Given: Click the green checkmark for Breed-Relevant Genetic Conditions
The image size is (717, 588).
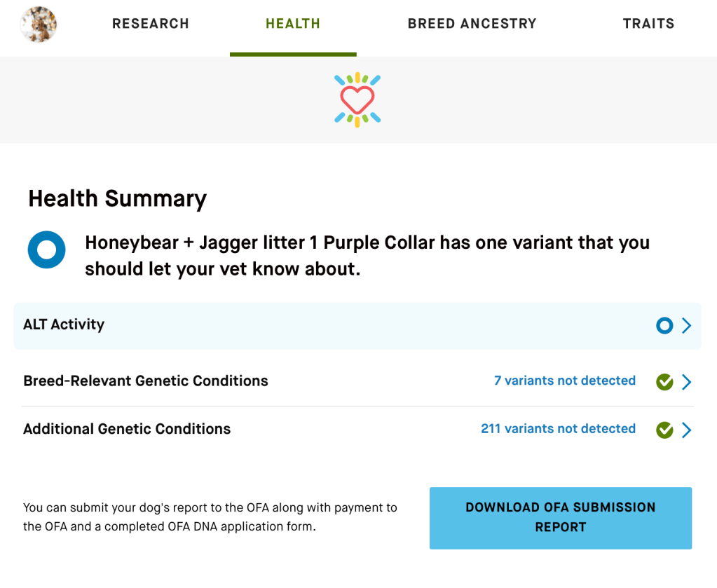Looking at the screenshot, I should point(664,382).
